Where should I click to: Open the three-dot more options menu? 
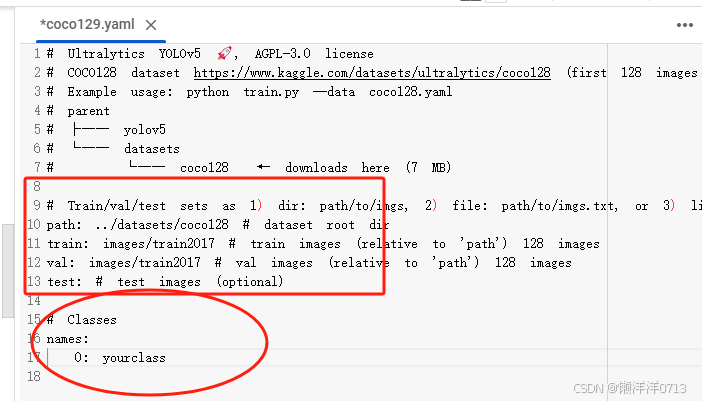685,26
